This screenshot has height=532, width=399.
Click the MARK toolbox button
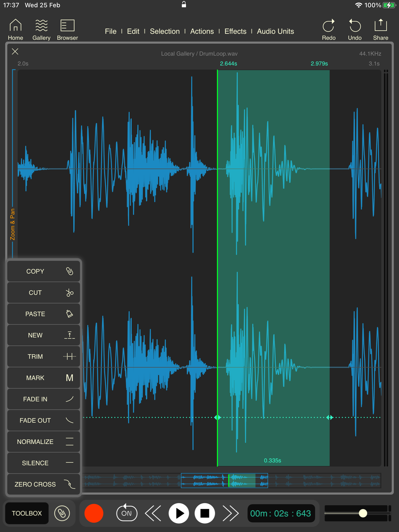(44, 378)
